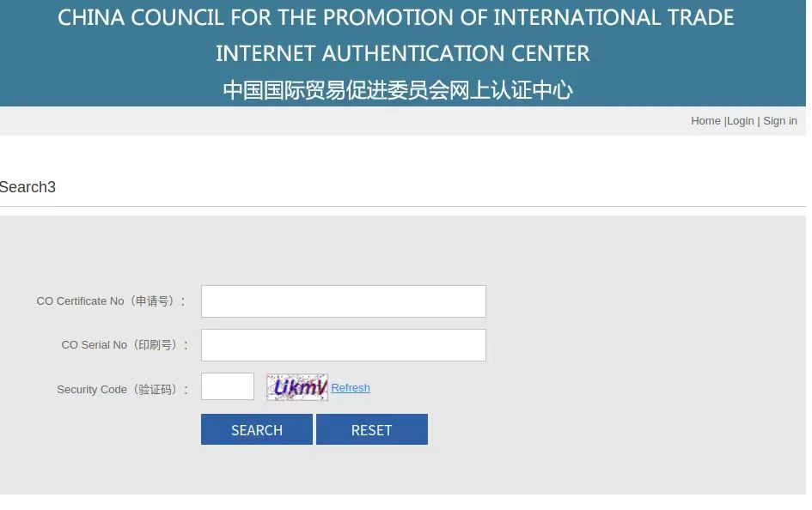Select the Security Code input box
Screen dimensions: 812x510
pos(228,386)
